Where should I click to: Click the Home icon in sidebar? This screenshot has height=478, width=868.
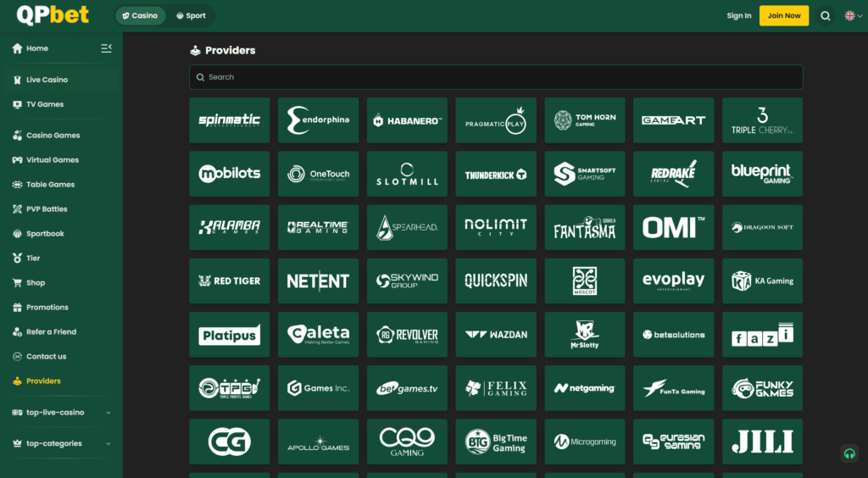click(x=17, y=48)
